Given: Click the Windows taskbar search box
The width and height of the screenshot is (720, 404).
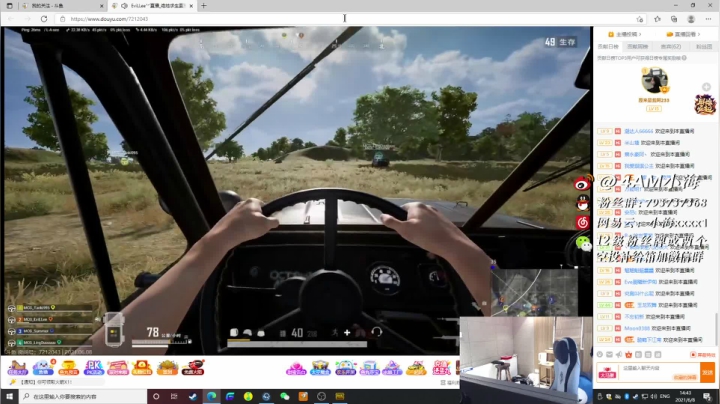Looking at the screenshot, I should (83, 396).
